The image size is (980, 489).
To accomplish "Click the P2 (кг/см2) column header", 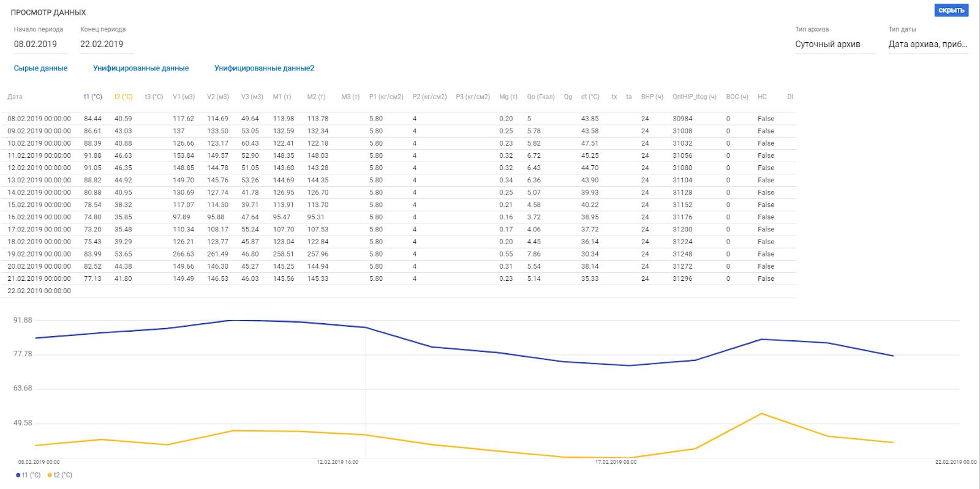I will (x=429, y=97).
